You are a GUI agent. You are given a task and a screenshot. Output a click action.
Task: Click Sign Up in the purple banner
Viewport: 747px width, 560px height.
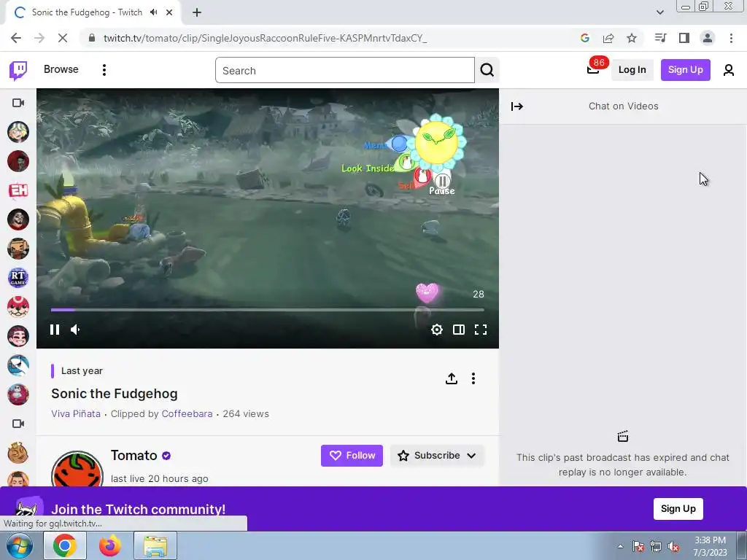678,508
